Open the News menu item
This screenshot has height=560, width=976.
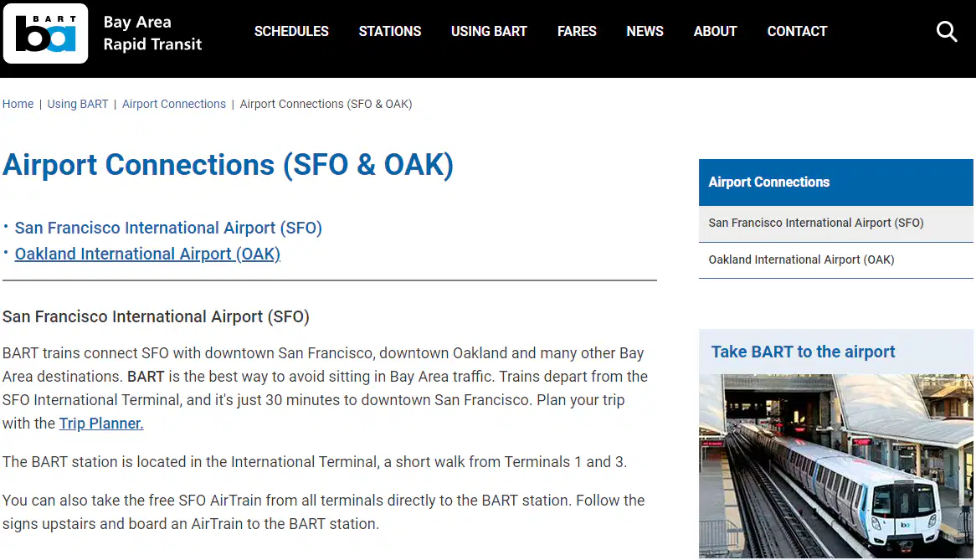(645, 31)
